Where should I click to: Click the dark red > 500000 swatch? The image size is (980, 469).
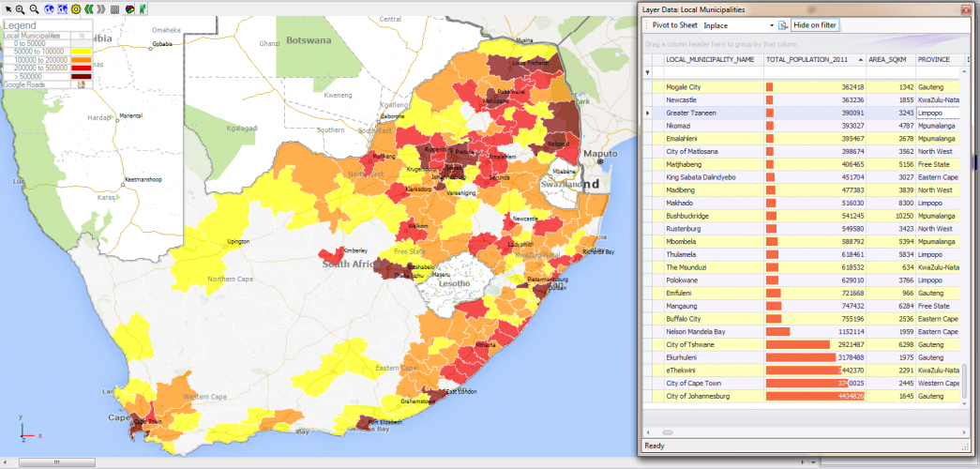click(82, 76)
